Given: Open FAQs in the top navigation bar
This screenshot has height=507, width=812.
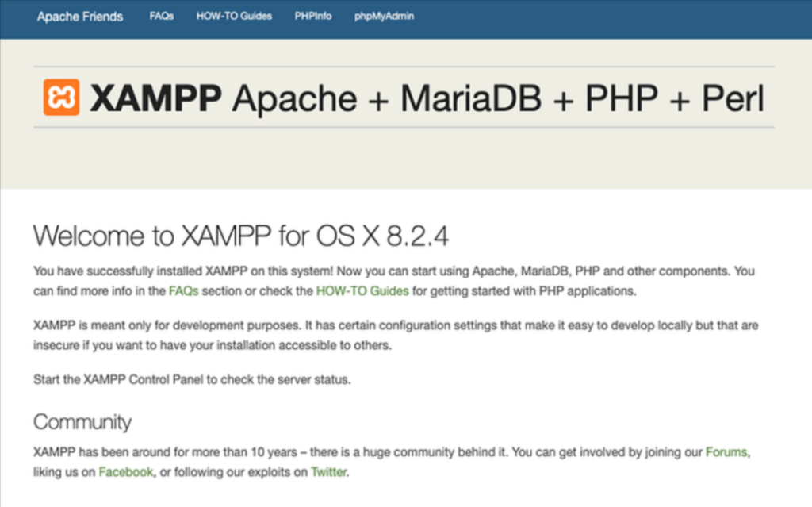Looking at the screenshot, I should (x=161, y=17).
